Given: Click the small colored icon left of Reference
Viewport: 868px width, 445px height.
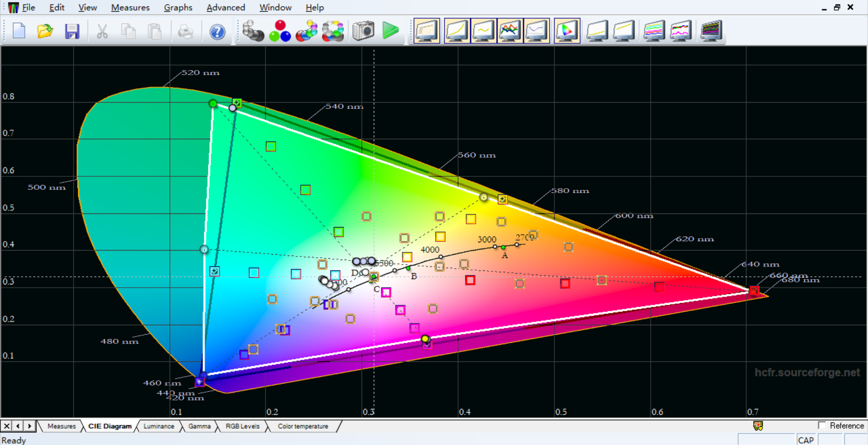Looking at the screenshot, I should tap(758, 426).
